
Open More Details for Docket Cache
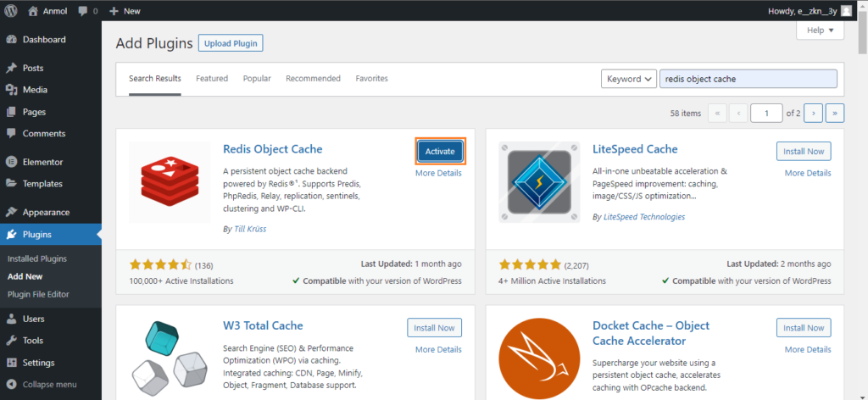(808, 350)
